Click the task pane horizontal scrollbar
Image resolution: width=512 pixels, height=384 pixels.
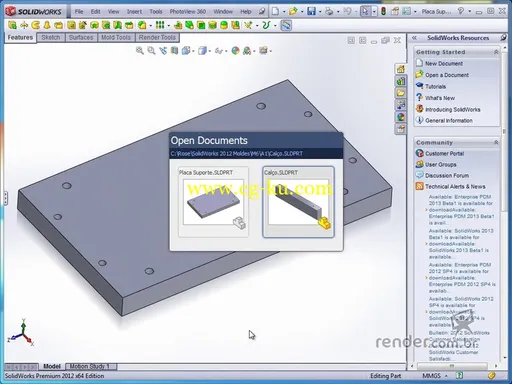[x=453, y=366]
